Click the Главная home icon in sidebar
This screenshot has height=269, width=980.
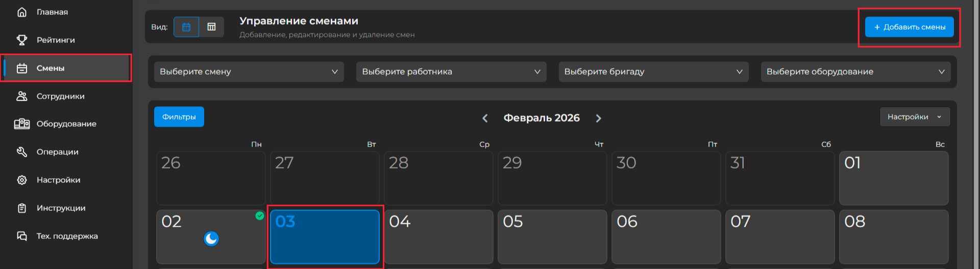22,12
